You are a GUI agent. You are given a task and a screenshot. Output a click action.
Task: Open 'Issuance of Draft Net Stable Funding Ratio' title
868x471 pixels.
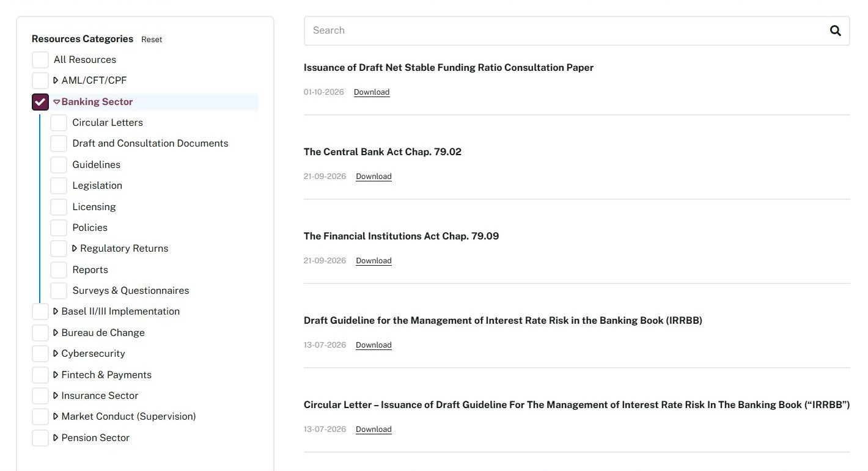449,68
